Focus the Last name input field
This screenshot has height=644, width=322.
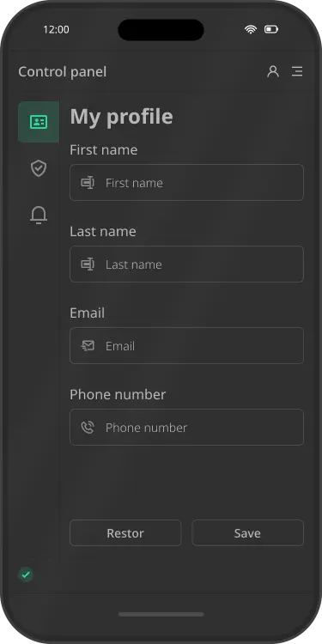tap(187, 264)
